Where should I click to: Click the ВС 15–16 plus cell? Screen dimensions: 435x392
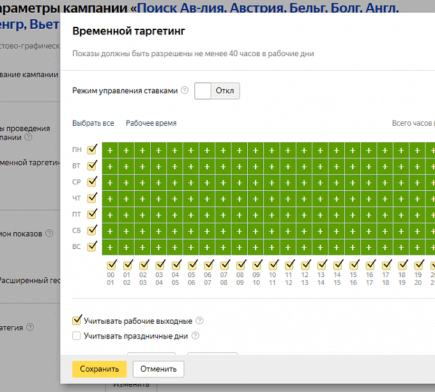coord(353,248)
